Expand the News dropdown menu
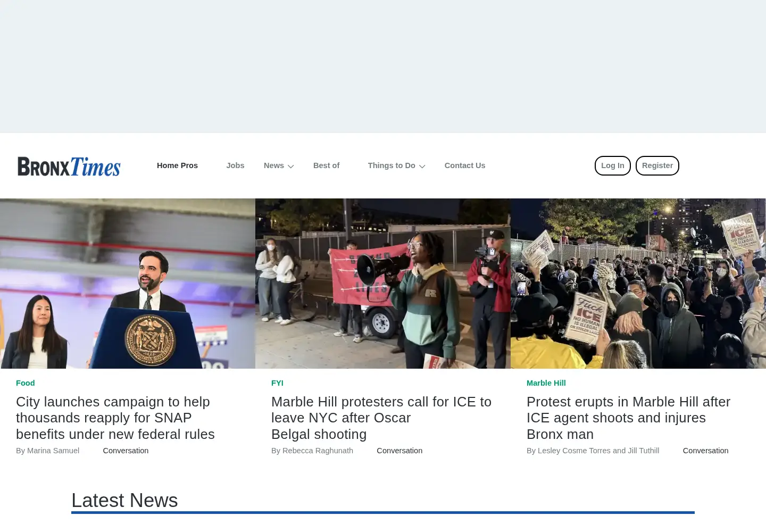This screenshot has height=532, width=766. pos(279,165)
